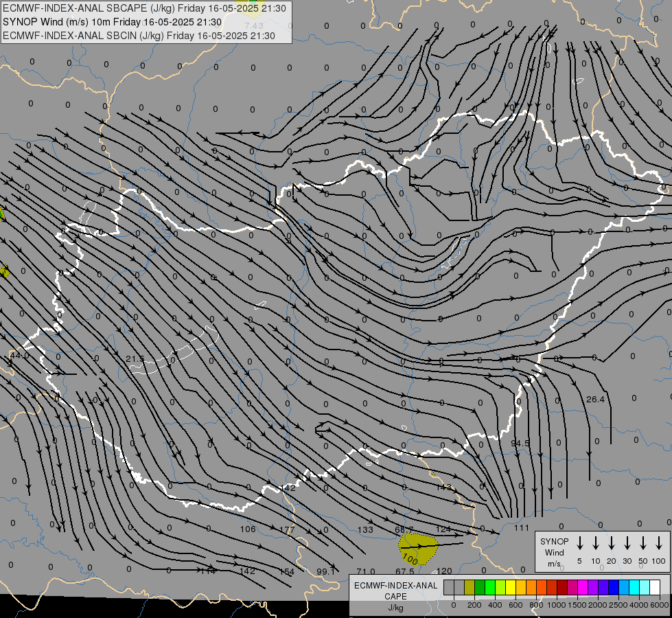This screenshot has height=618, width=672.
Task: Click the 120 CAPE value
Action: coord(444,571)
